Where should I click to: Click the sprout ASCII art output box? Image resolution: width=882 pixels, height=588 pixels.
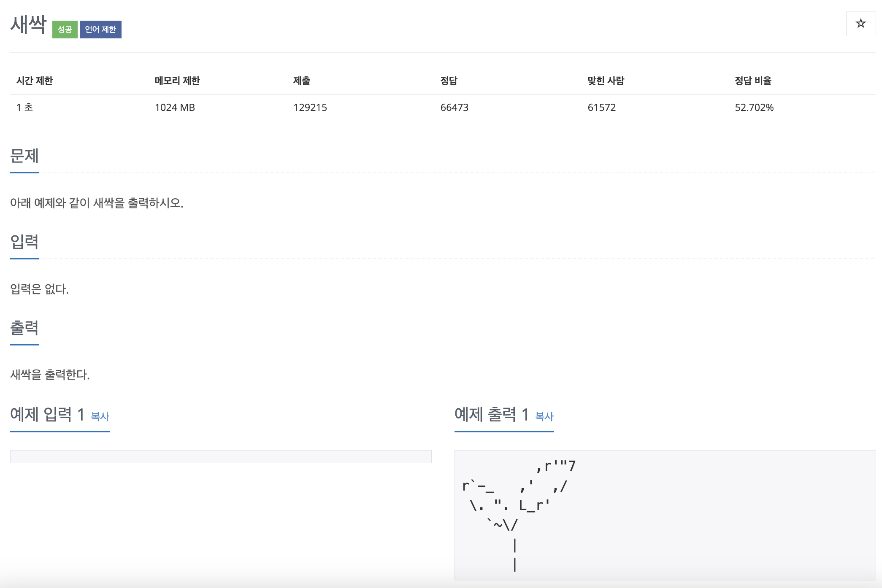click(x=665, y=515)
